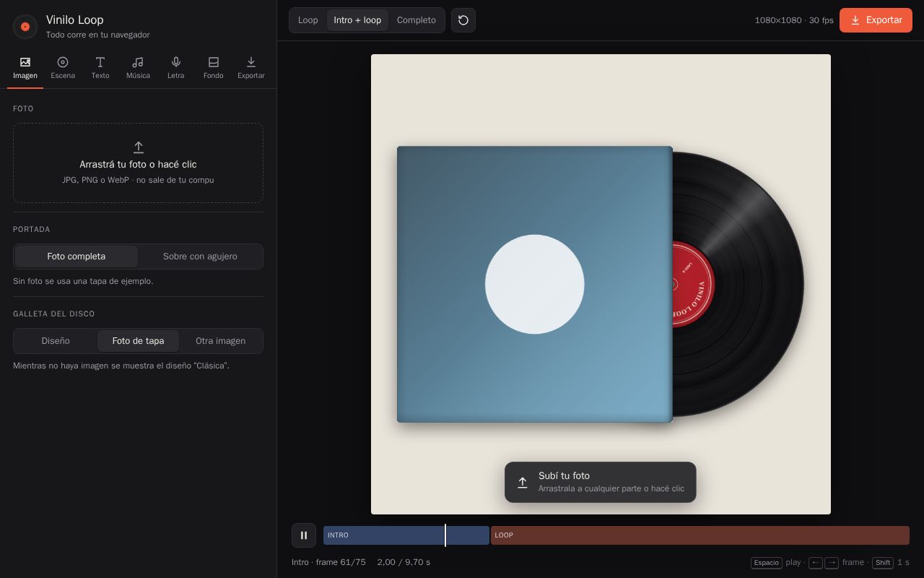Screen dimensions: 924x578
Task: Open the Música tab
Action: click(x=138, y=68)
